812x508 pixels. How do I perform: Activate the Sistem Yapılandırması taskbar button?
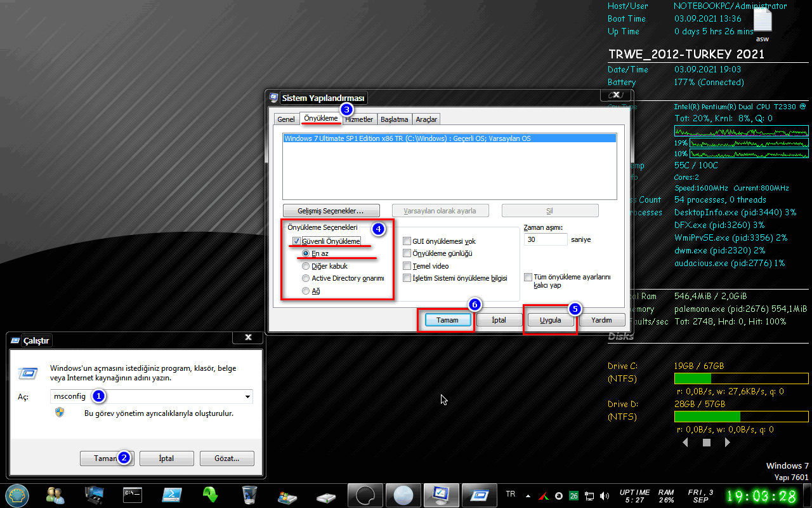click(441, 495)
